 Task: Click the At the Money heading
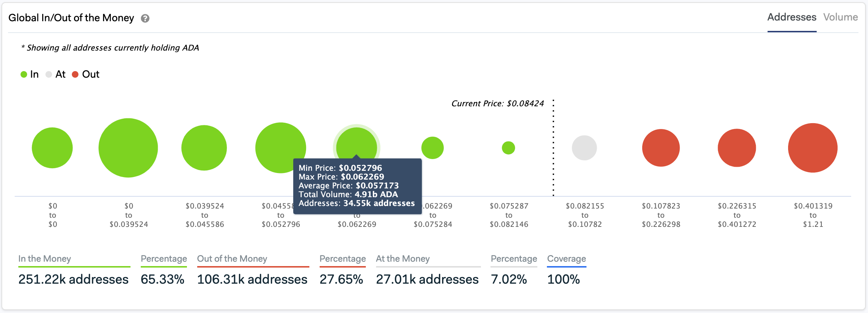[403, 259]
